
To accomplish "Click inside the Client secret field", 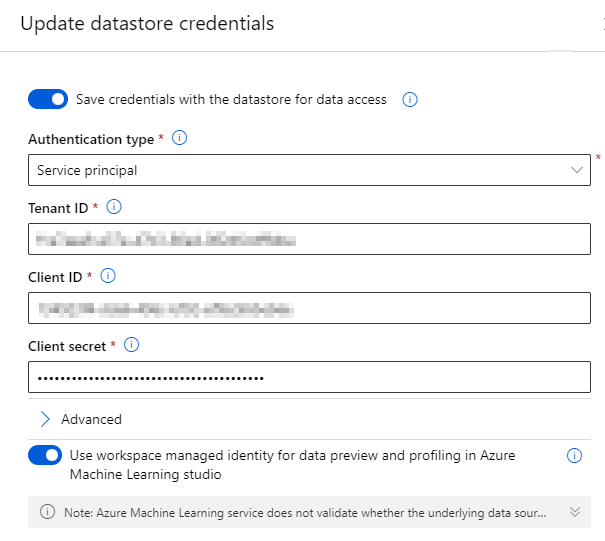I will point(309,377).
